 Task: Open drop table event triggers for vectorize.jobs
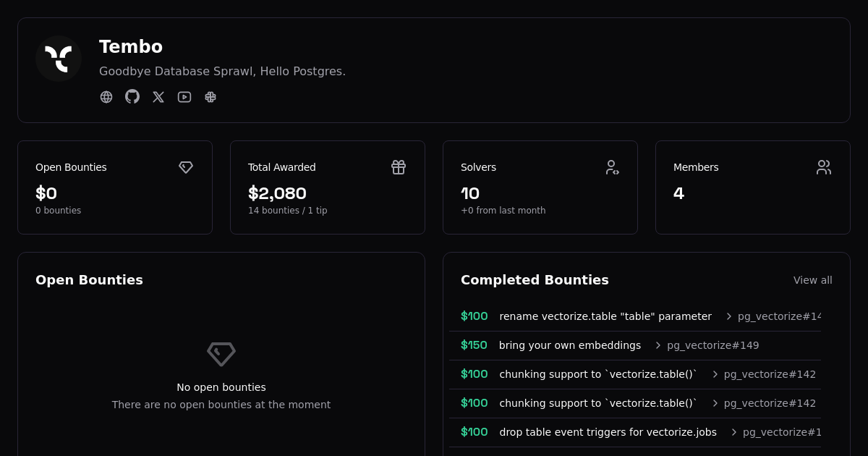pyautogui.click(x=608, y=432)
